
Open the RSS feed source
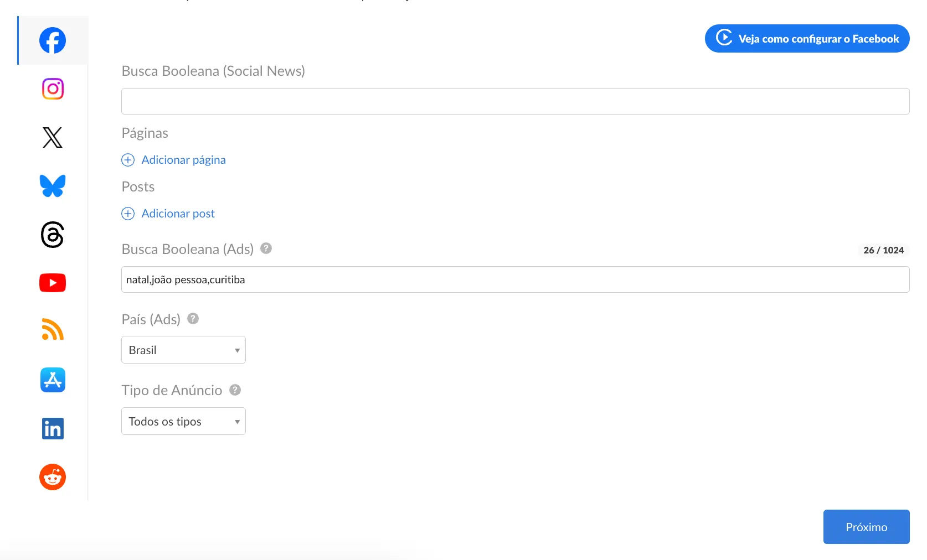(53, 330)
